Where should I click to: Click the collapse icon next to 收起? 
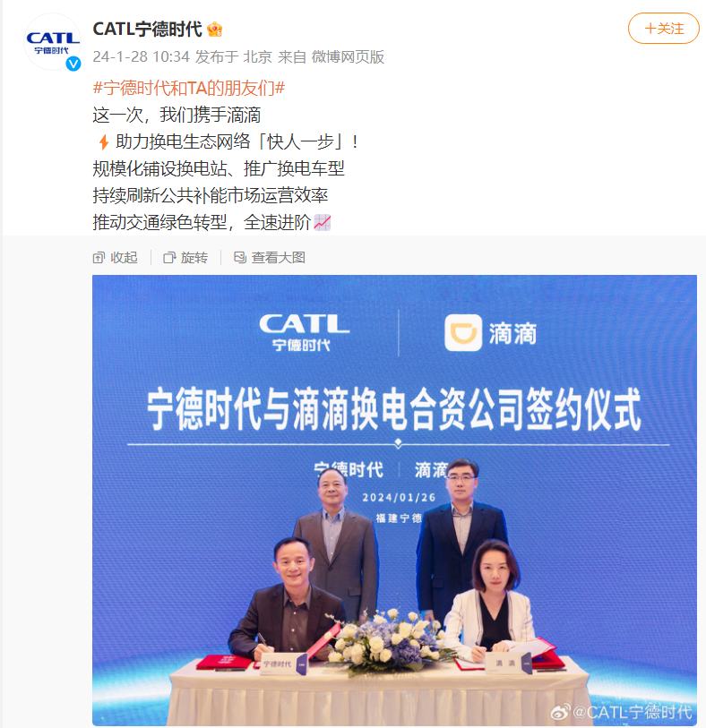(x=99, y=258)
